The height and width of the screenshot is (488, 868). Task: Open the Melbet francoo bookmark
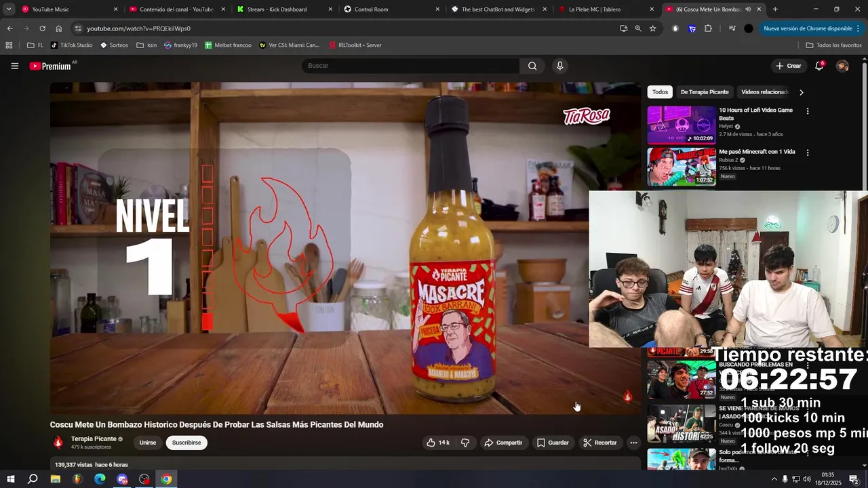click(x=227, y=45)
